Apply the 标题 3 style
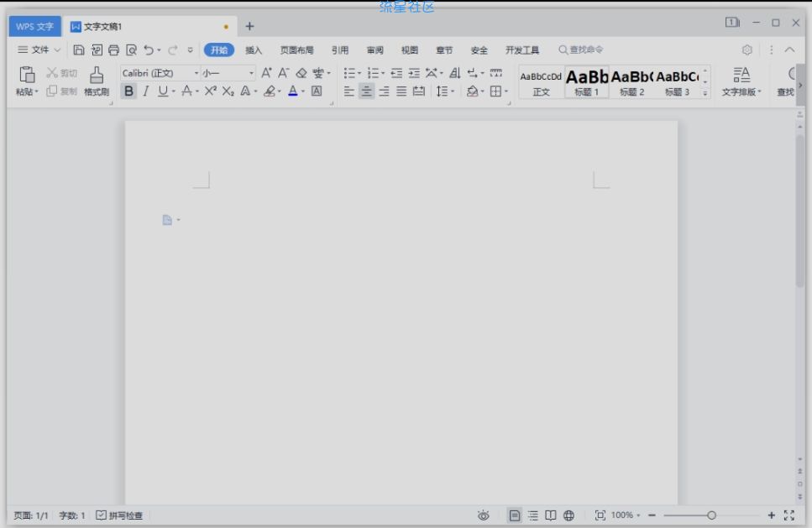The image size is (812, 528). [x=678, y=81]
